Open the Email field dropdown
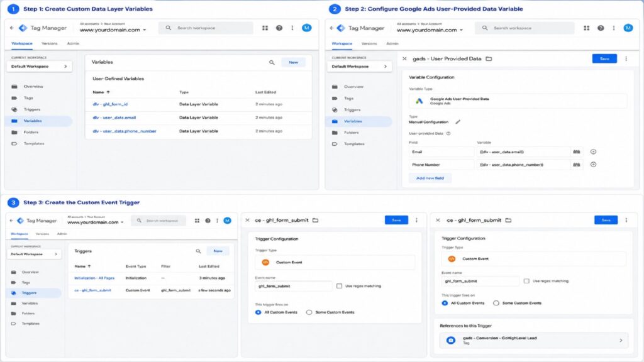Viewport: 644px width, 362px height. (x=441, y=152)
